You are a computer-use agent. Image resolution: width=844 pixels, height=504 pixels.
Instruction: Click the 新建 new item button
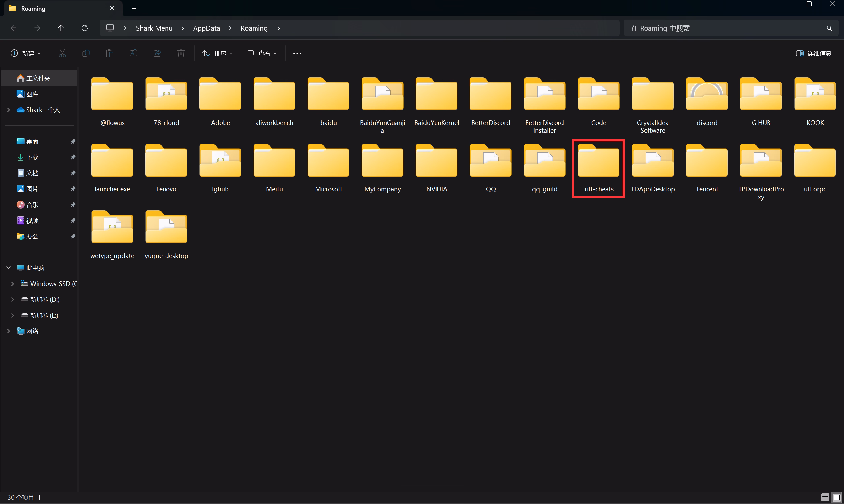[x=25, y=53]
